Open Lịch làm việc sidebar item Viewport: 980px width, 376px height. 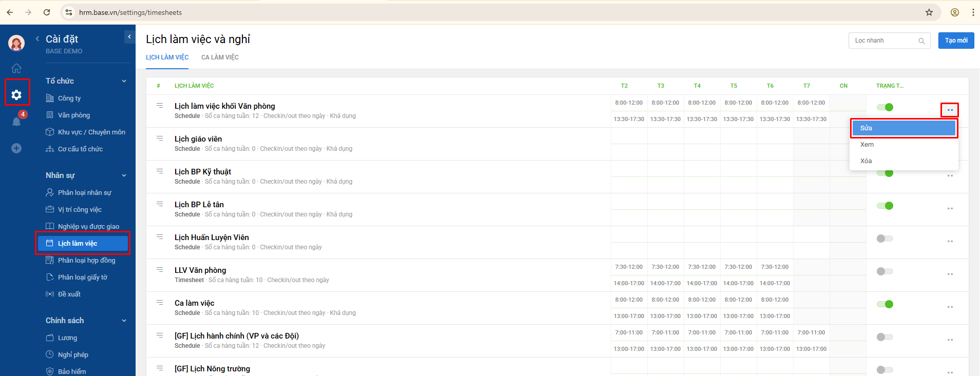(x=83, y=243)
